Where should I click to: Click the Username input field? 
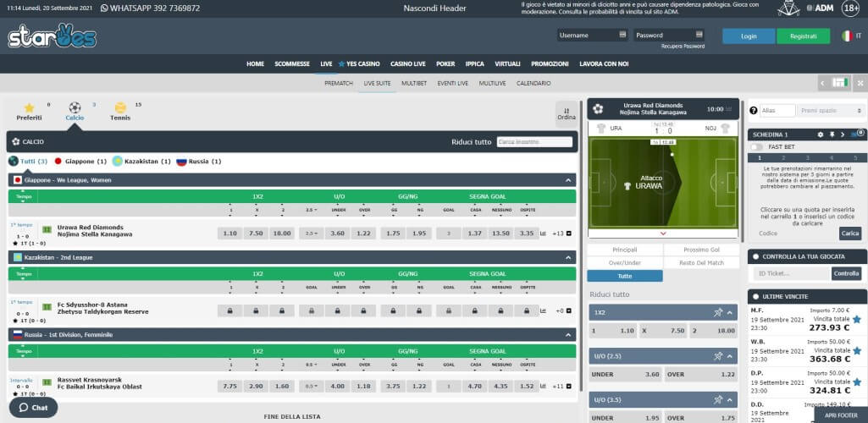pos(592,35)
